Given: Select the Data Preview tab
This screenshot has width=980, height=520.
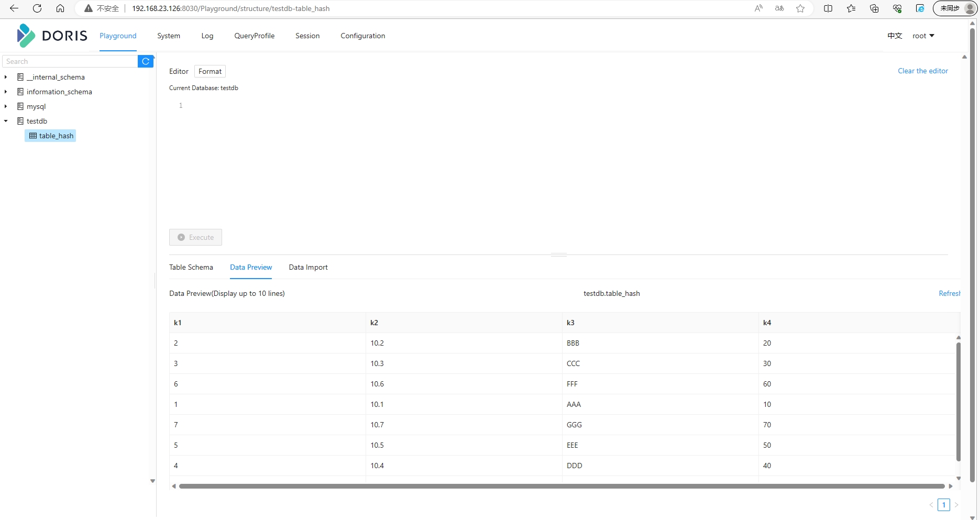Looking at the screenshot, I should click(x=251, y=267).
